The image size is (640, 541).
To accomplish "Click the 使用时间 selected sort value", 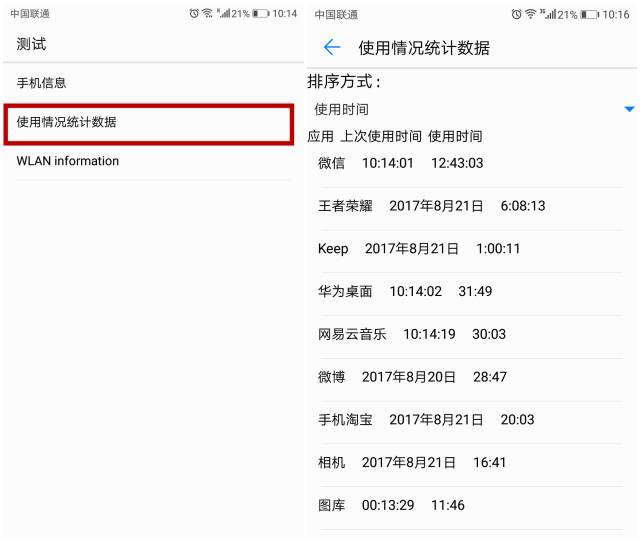I will coord(341,109).
